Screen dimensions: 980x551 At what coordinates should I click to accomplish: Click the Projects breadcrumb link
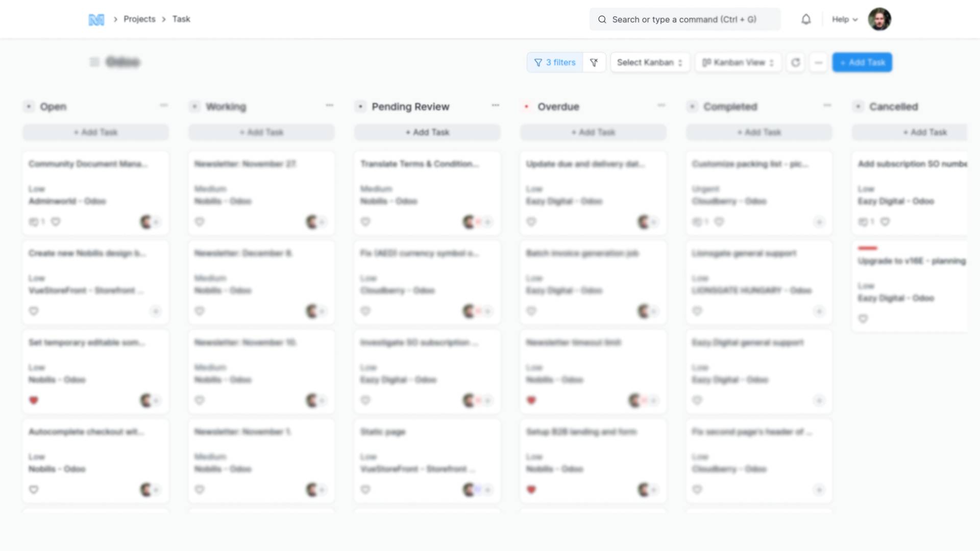[139, 19]
